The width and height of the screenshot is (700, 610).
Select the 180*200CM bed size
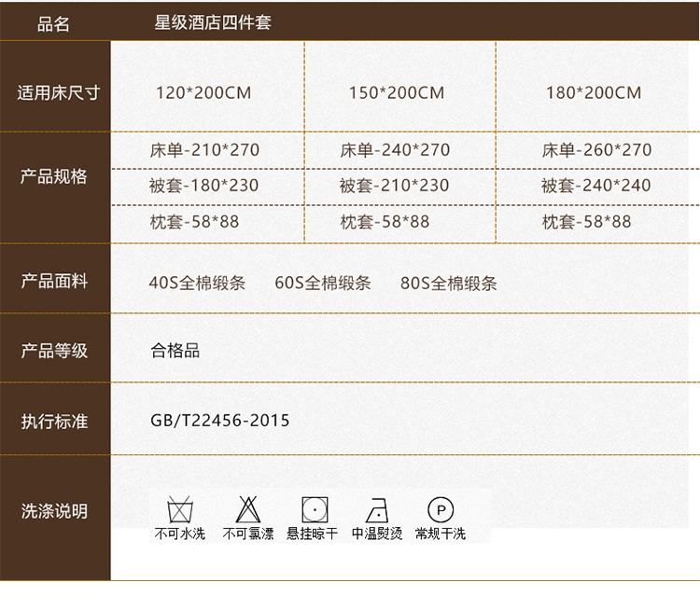tap(594, 92)
